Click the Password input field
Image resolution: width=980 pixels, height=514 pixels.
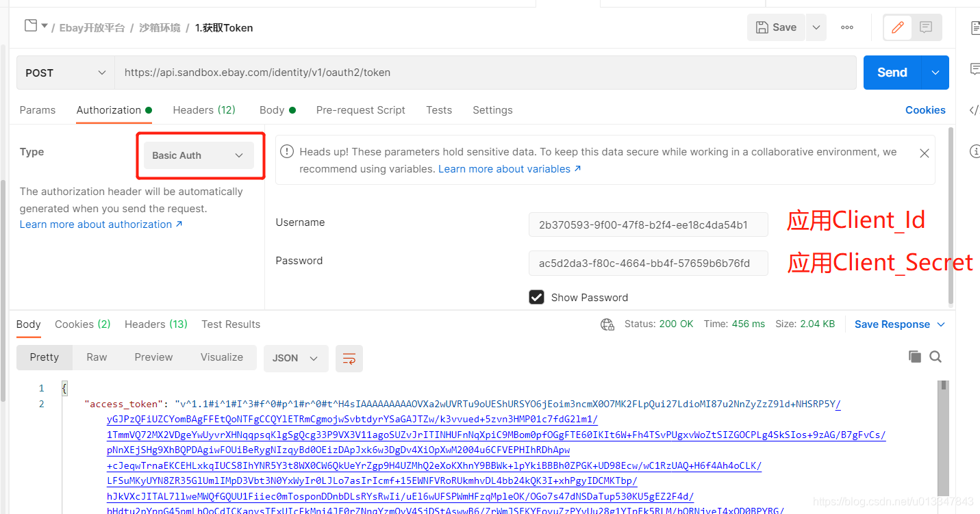tap(648, 263)
